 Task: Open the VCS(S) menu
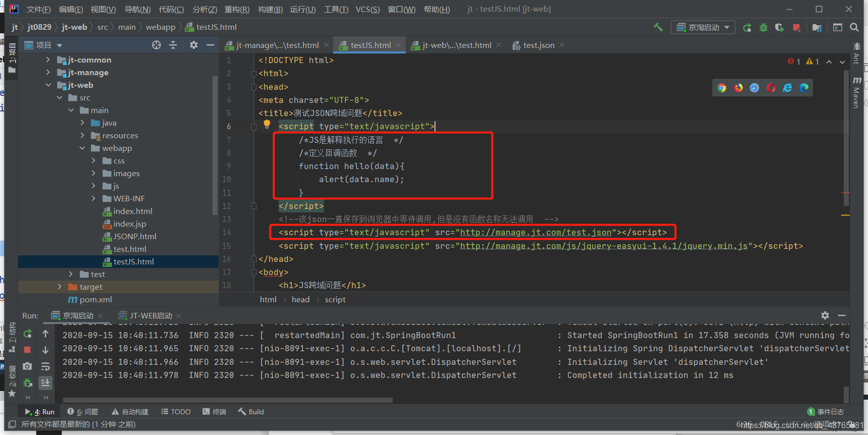point(368,9)
